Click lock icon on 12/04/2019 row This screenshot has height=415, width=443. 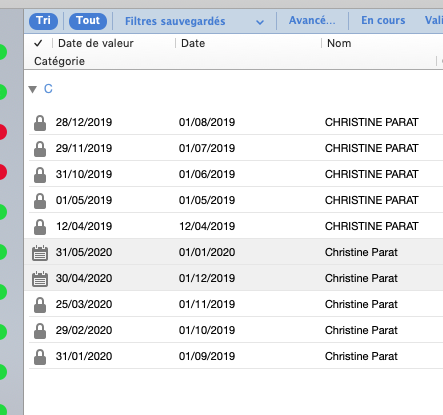pos(40,227)
